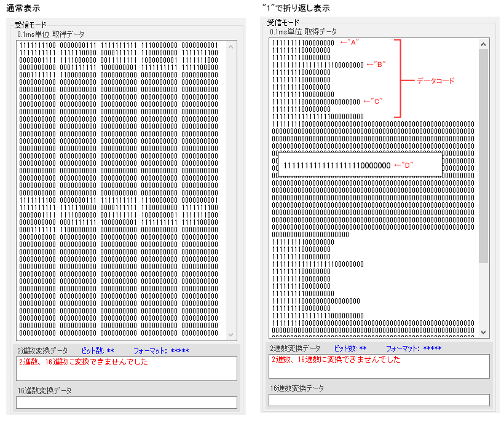Focus the right 16進数変換データ field
The image size is (504, 421).
[379, 400]
